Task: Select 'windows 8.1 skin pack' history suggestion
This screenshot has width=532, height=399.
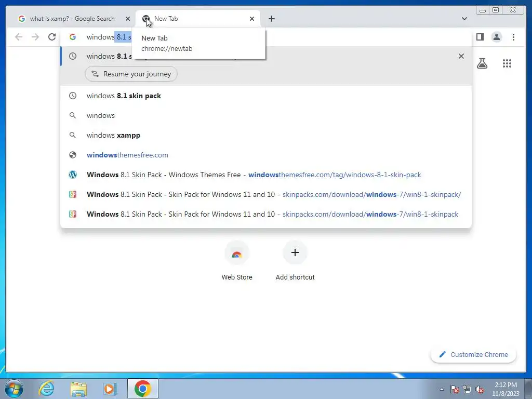Action: click(266, 96)
